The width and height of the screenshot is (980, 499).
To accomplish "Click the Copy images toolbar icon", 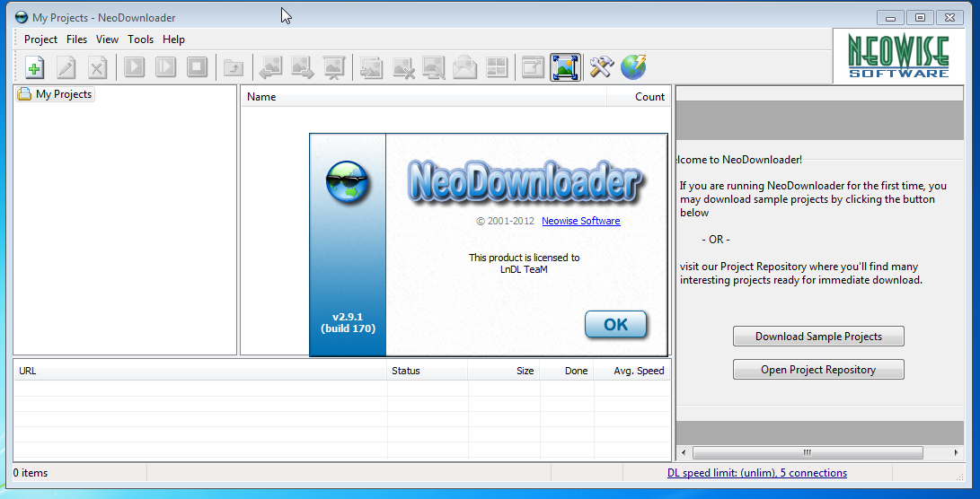I will pos(371,67).
